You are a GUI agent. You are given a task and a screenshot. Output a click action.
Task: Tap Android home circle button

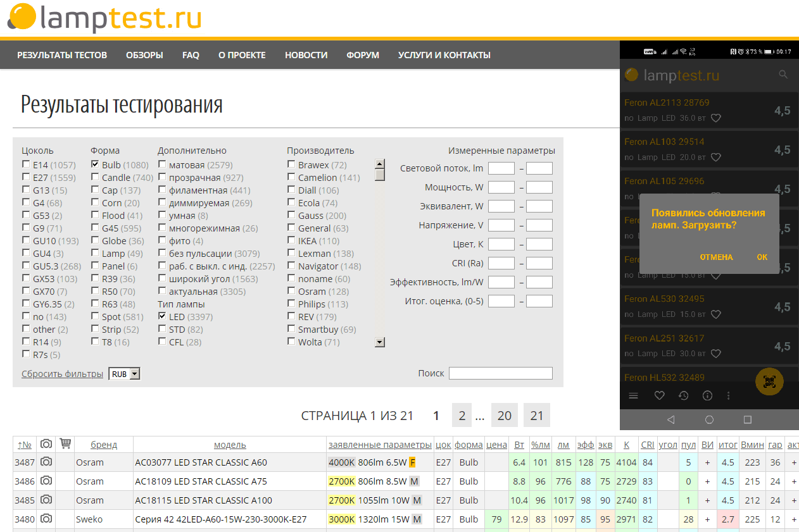709,419
